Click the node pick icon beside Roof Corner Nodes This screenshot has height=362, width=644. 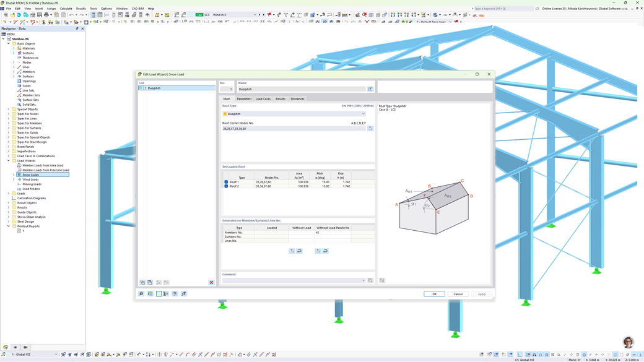(370, 128)
